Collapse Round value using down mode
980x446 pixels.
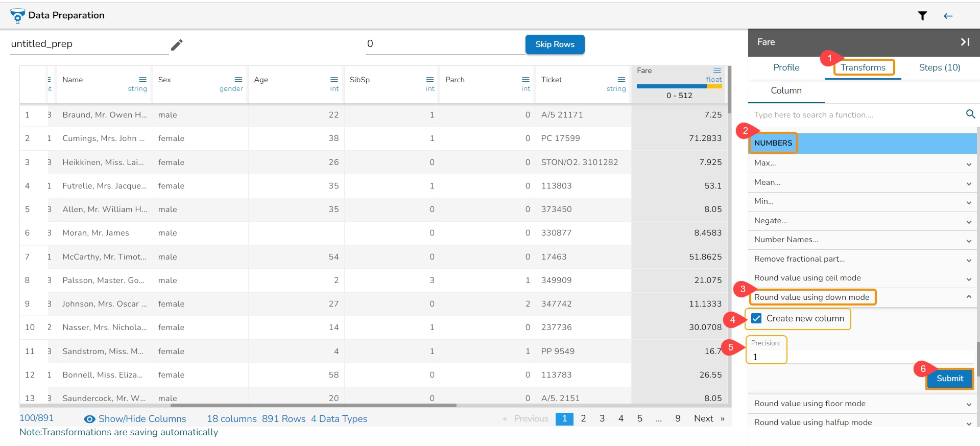[968, 297]
